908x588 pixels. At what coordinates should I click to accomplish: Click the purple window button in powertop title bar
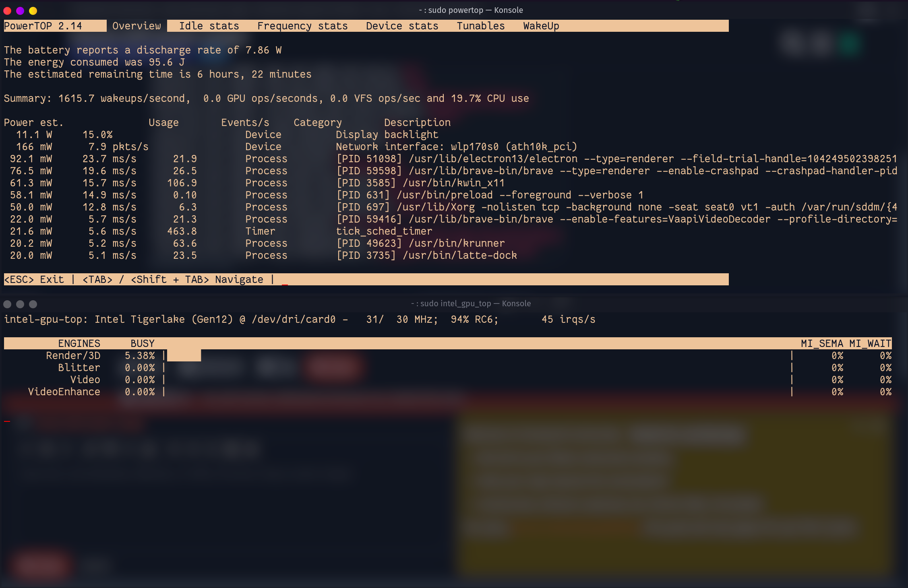20,11
